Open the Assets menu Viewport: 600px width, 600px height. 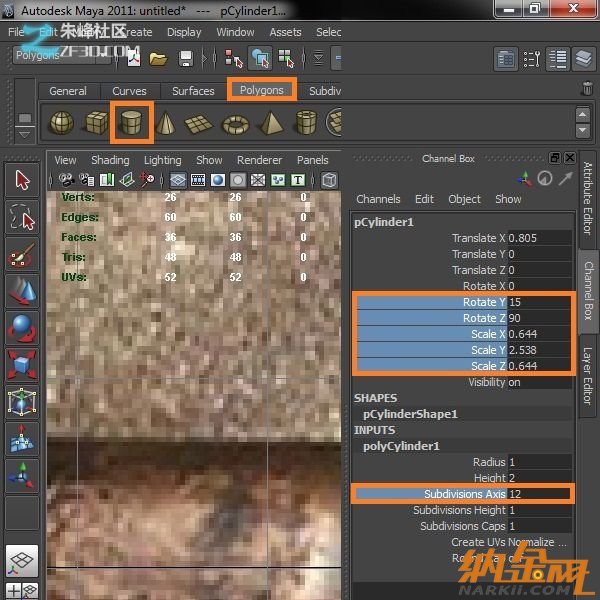pyautogui.click(x=285, y=32)
